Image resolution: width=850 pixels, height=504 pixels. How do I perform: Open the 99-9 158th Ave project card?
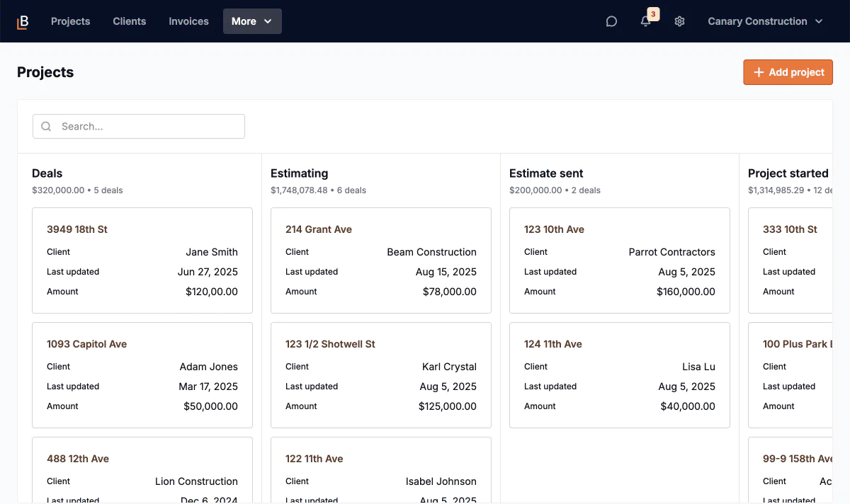point(790,470)
